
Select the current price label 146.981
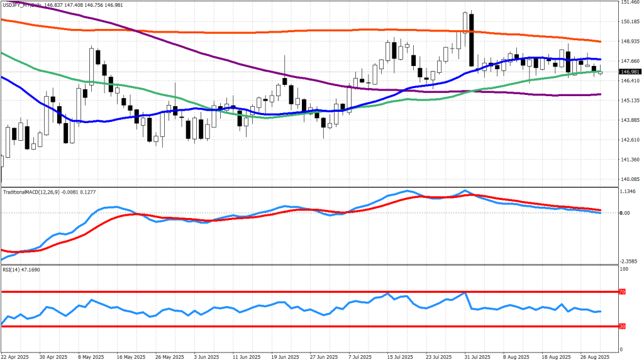point(629,72)
